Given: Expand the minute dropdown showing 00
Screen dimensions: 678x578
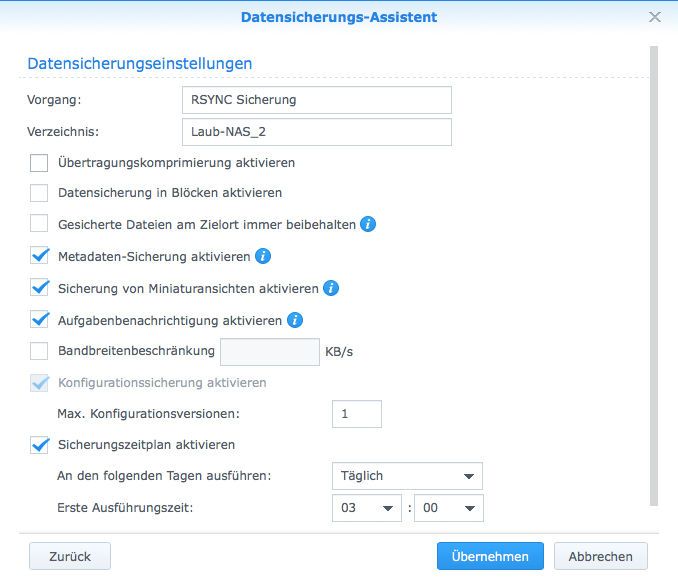Looking at the screenshot, I should (448, 508).
